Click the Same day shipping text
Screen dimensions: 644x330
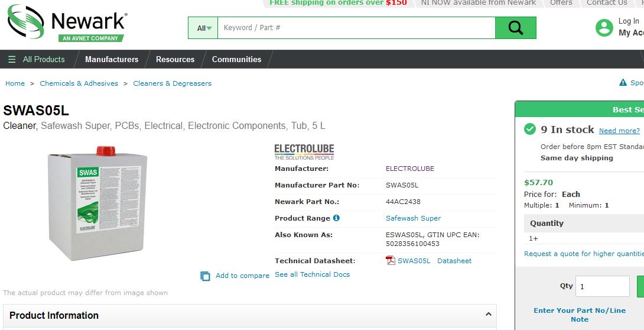[x=577, y=158]
